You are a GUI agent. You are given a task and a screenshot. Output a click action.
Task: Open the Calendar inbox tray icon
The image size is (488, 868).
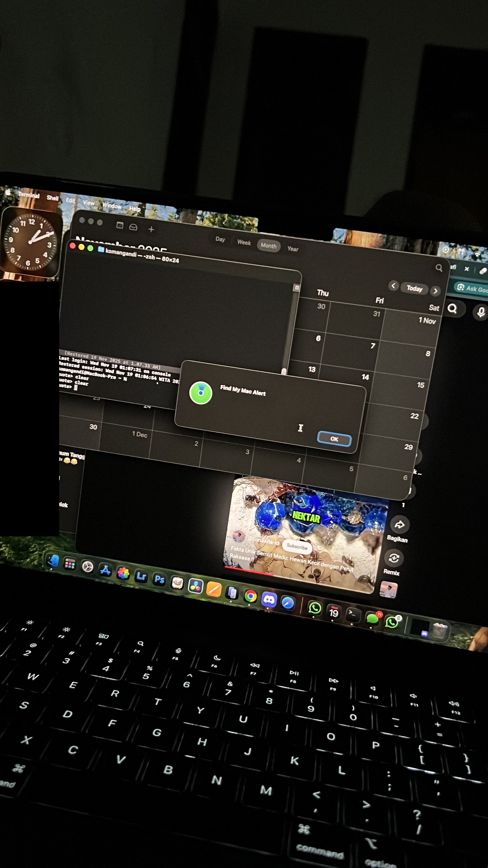pyautogui.click(x=133, y=227)
